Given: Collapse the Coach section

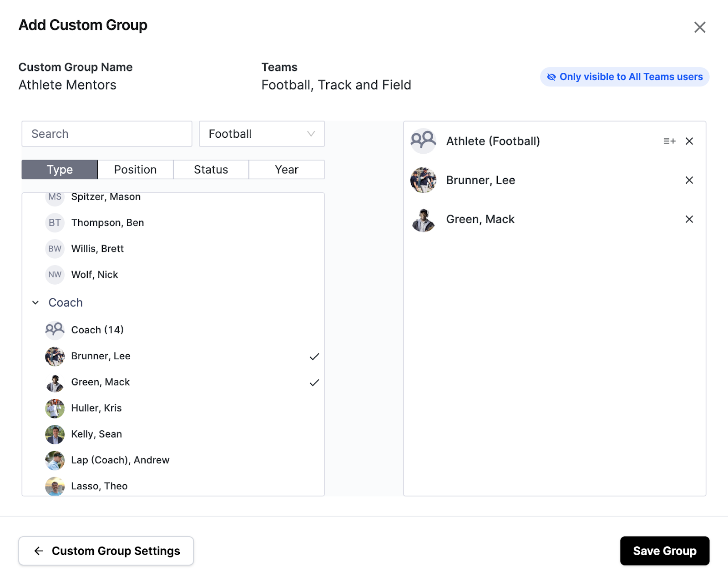Looking at the screenshot, I should 35,302.
